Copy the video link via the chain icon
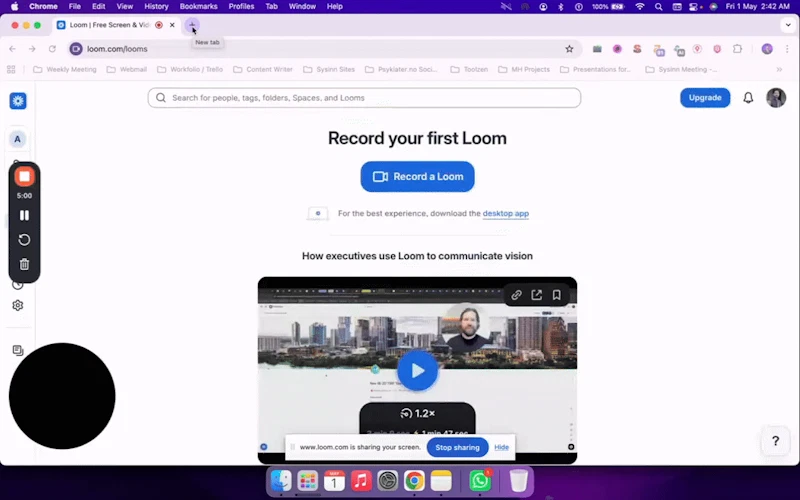The width and height of the screenshot is (800, 500). pos(516,295)
